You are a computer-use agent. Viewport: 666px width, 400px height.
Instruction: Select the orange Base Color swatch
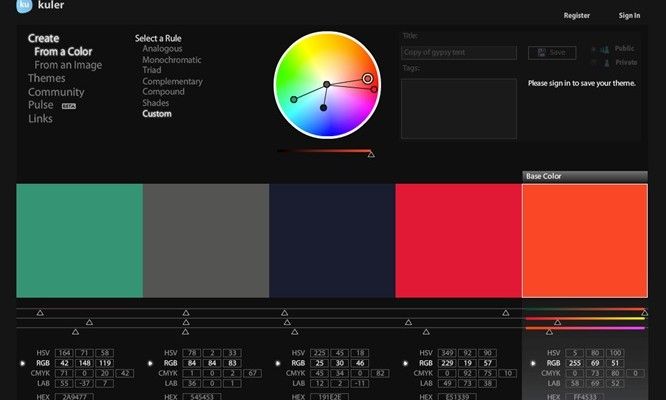[584, 240]
